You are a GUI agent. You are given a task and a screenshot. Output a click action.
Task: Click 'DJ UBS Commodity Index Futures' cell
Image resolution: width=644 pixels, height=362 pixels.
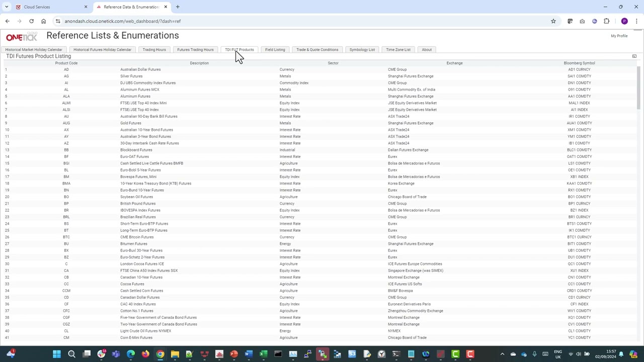[148, 83]
